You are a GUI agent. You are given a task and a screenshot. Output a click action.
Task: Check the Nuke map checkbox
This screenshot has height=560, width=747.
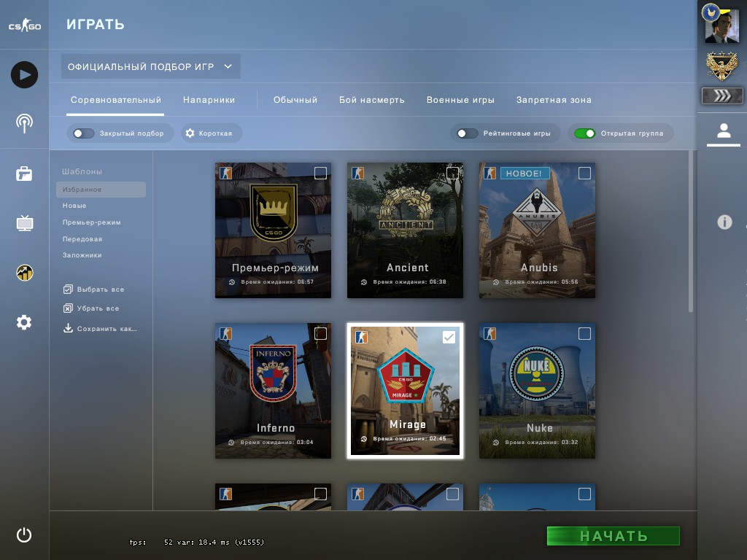pos(584,334)
